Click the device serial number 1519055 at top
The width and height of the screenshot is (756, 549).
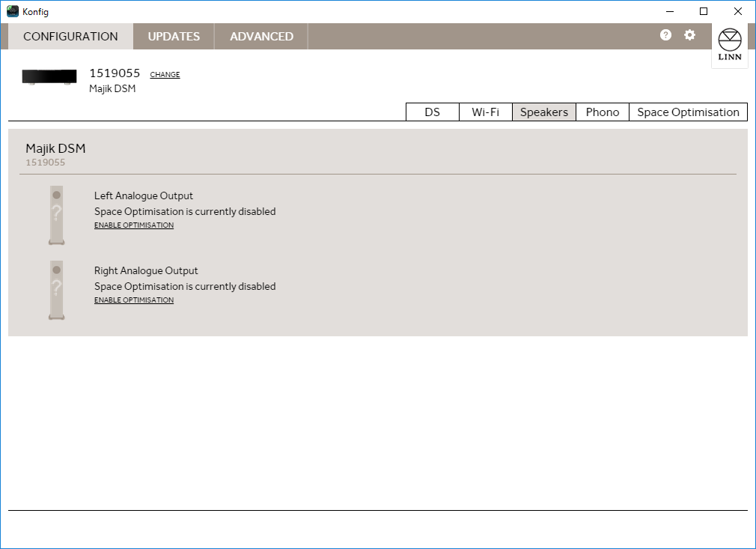coord(115,73)
